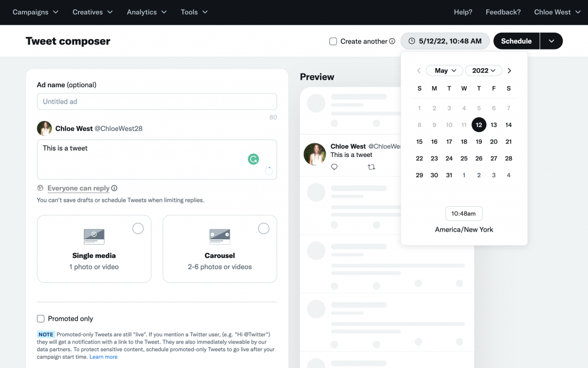Click the globe icon before Everyone can reply

pos(40,188)
